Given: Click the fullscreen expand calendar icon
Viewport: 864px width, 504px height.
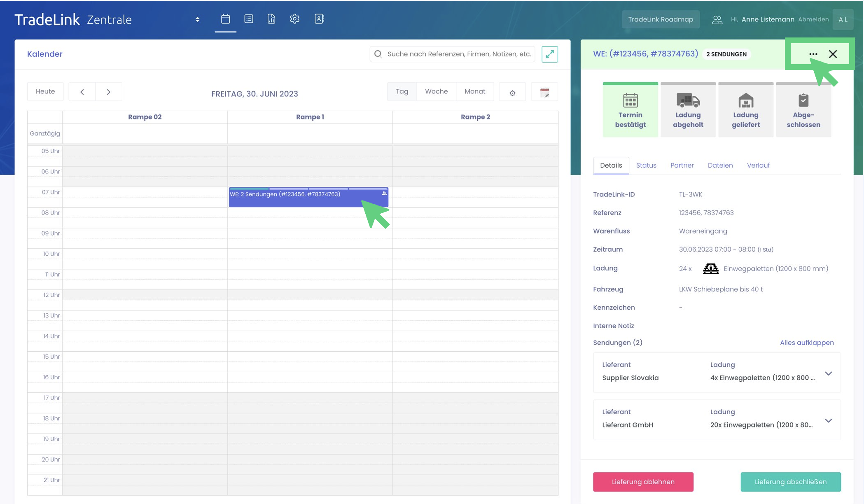Looking at the screenshot, I should point(549,54).
